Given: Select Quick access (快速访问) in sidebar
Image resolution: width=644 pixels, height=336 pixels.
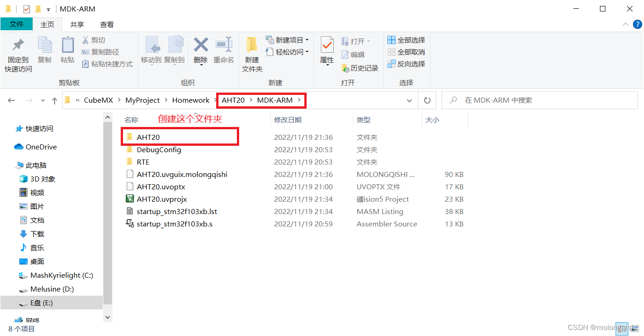Looking at the screenshot, I should (x=34, y=129).
